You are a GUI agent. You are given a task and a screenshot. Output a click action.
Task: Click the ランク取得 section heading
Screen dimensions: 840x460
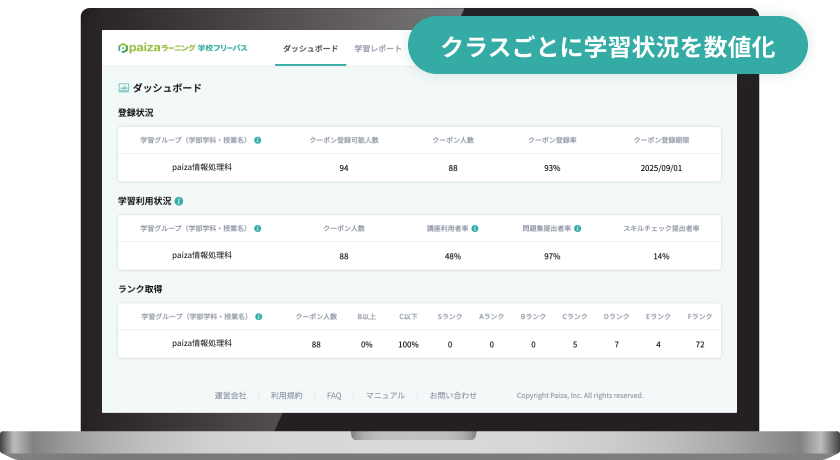pos(140,289)
